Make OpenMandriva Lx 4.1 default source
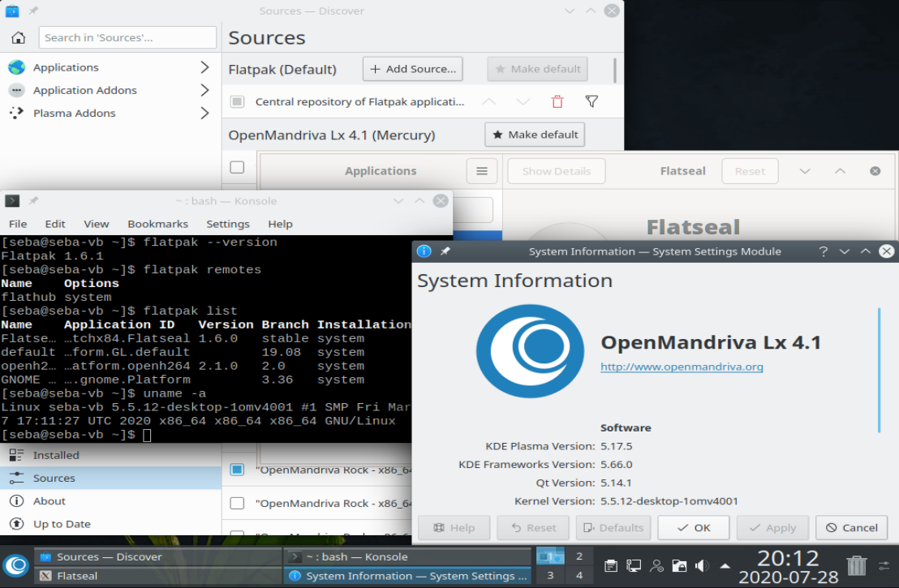This screenshot has height=588, width=899. (x=535, y=135)
